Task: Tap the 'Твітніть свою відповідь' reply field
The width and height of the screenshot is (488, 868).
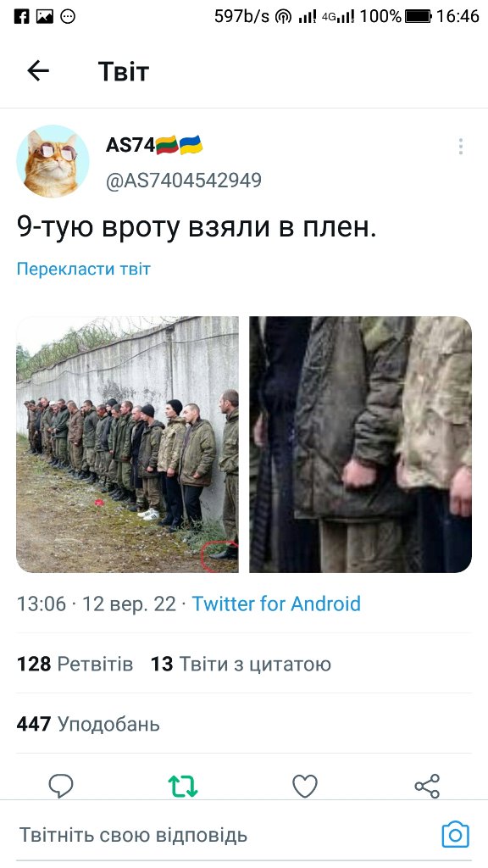Action: 133,835
